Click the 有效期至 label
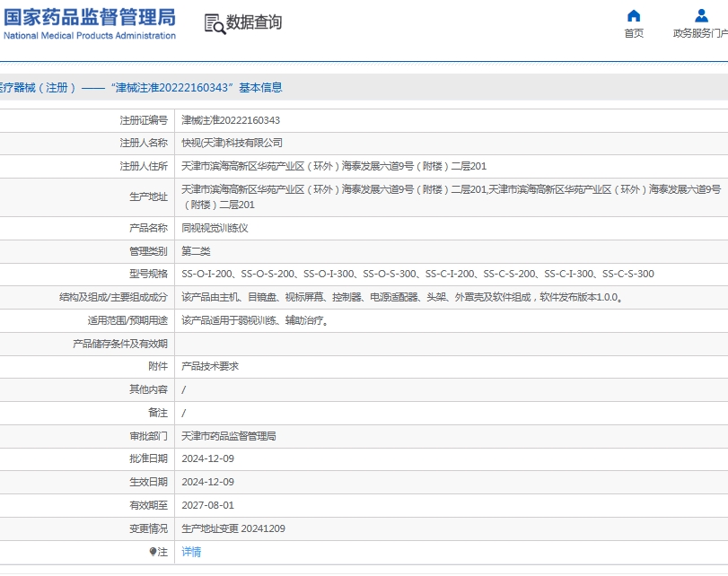728x576 pixels. [149, 505]
